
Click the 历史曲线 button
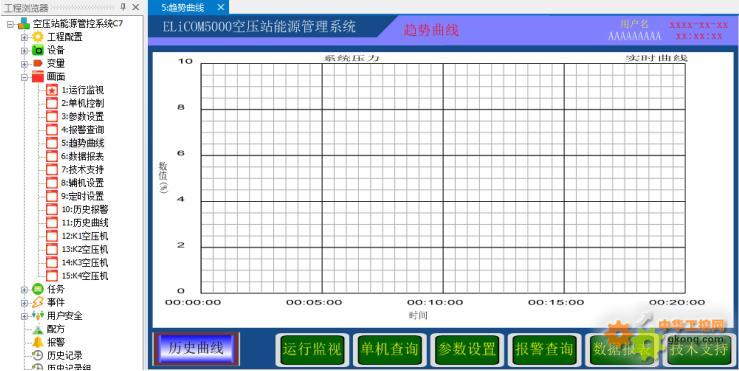coord(196,349)
